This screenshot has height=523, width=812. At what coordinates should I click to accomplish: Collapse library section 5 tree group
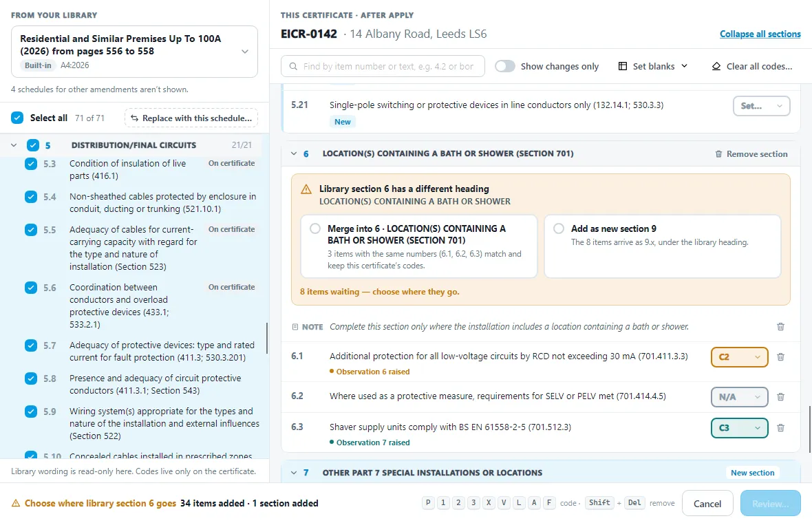[x=14, y=145]
